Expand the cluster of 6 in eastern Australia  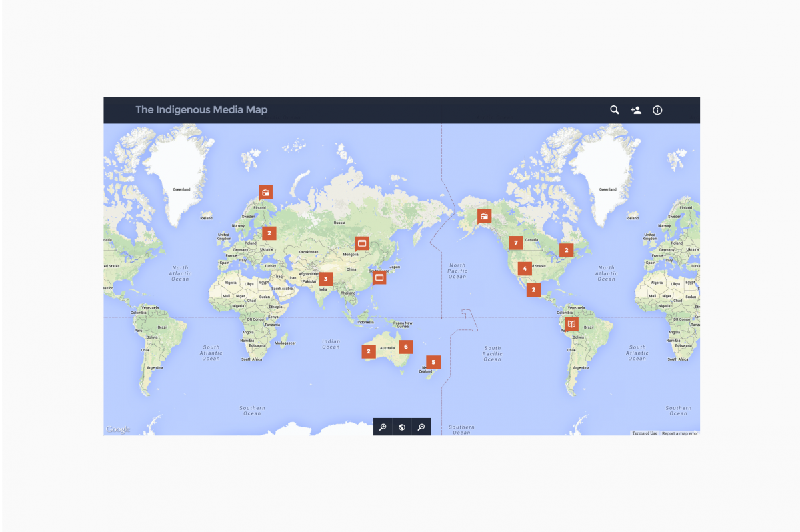(405, 347)
